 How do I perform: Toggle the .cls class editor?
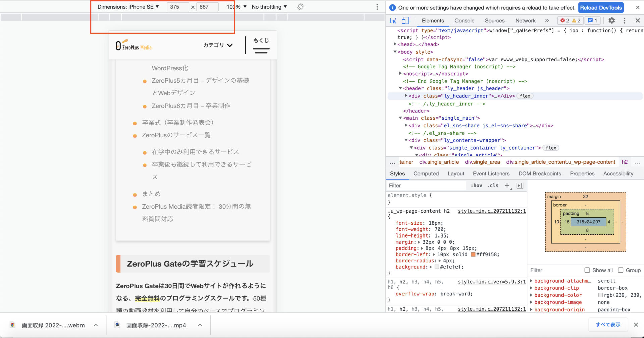tap(493, 186)
